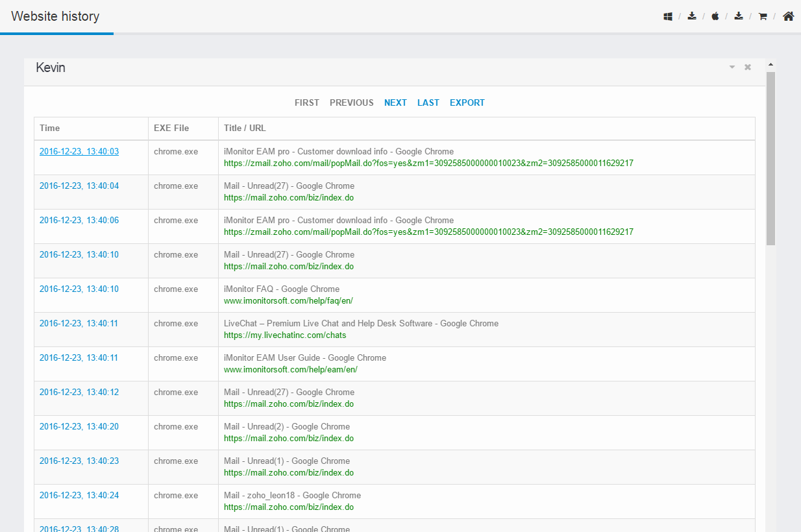Click the download icon after Windows logo

692,16
